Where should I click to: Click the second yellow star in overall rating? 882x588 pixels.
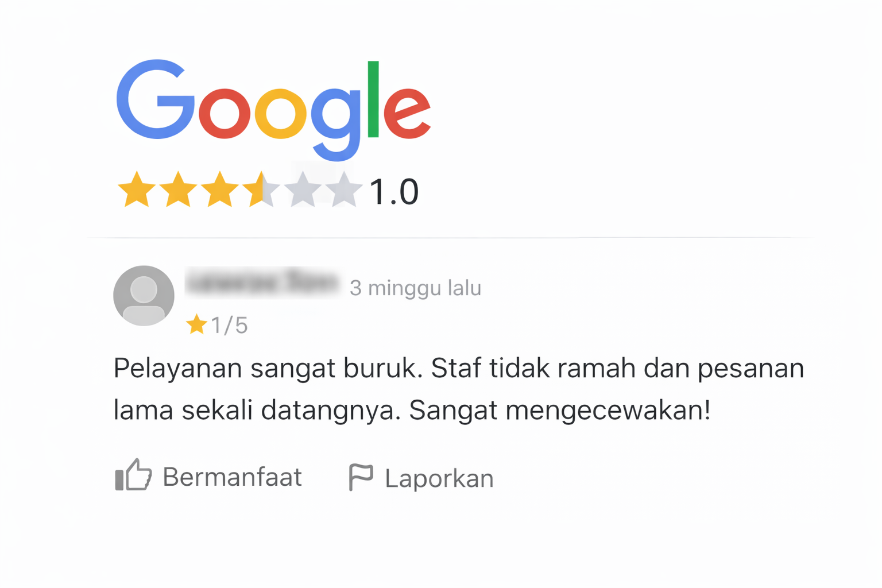(178, 189)
